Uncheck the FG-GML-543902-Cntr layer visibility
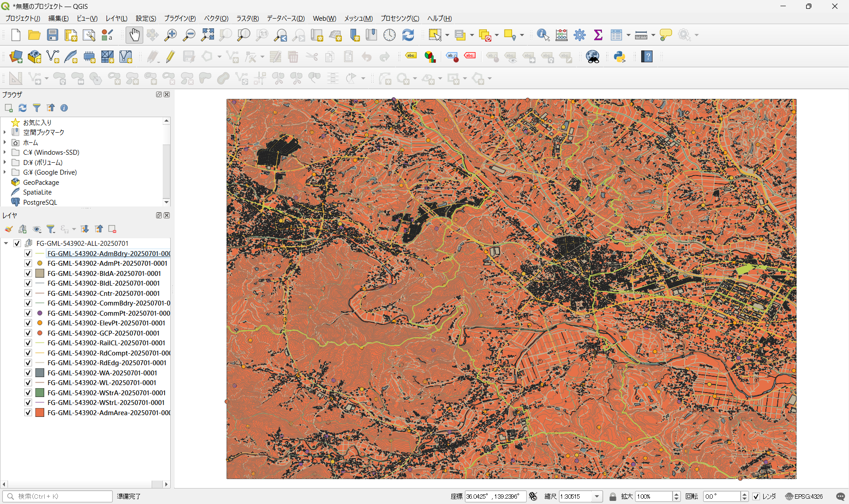This screenshot has height=504, width=849. (x=28, y=293)
